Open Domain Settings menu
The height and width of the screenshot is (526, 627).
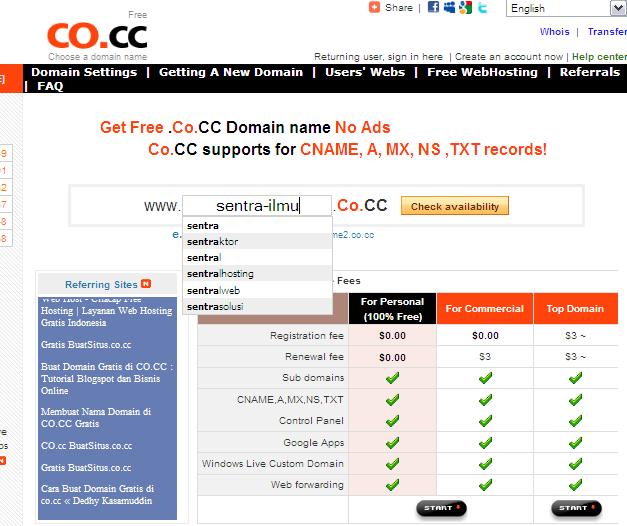[84, 72]
